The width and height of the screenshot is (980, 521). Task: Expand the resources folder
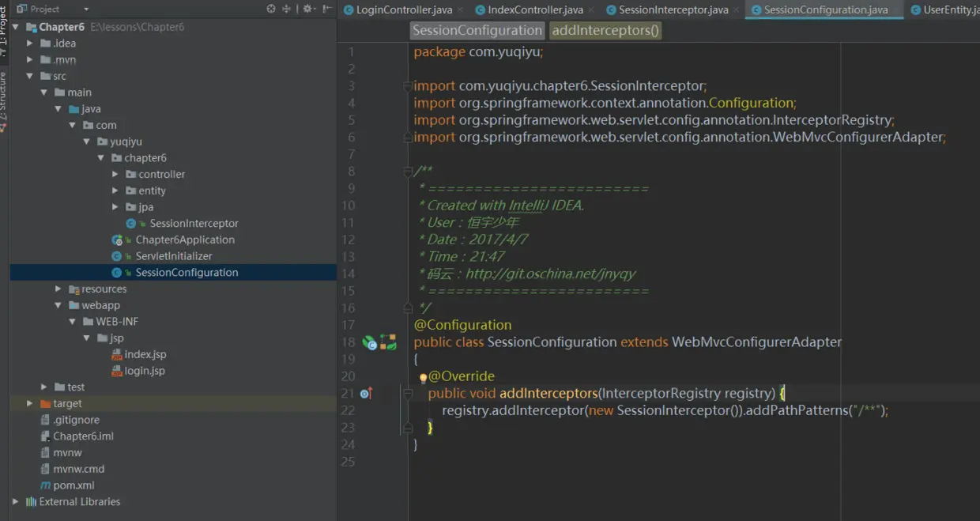pos(58,289)
